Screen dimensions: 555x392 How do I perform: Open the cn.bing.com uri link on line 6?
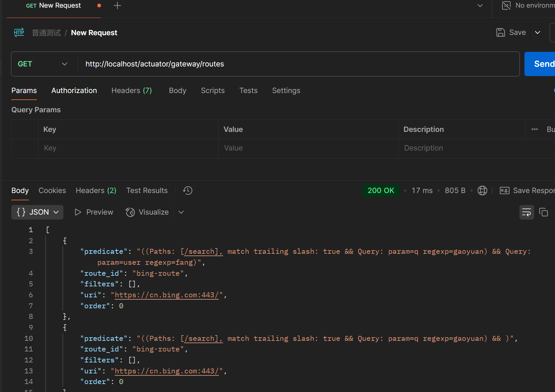(x=167, y=295)
